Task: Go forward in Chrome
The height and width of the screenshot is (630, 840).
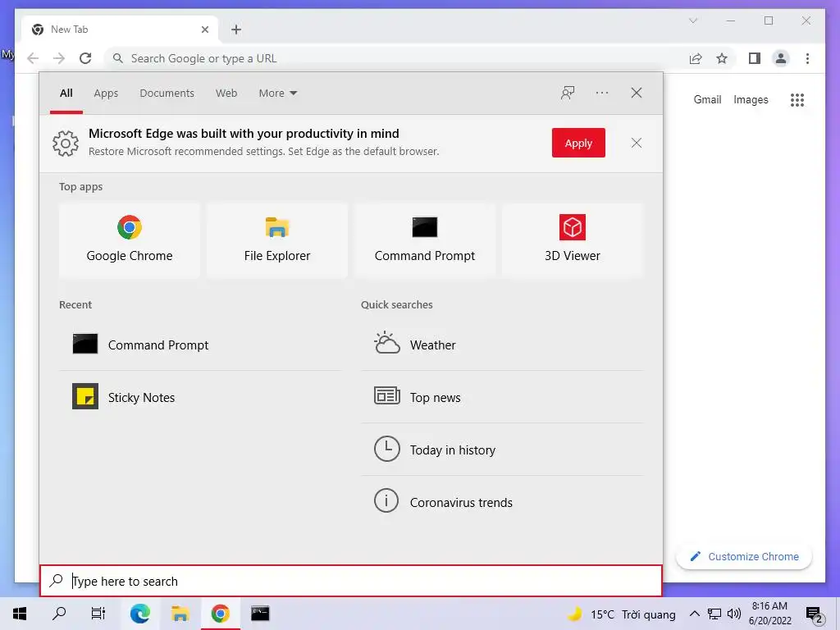Action: (59, 58)
